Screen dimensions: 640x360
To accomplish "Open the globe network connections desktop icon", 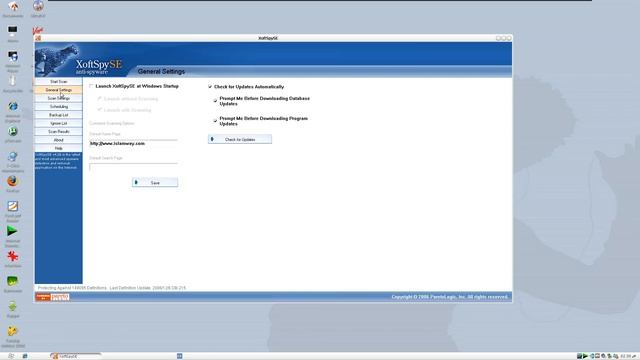I will click(x=13, y=156).
